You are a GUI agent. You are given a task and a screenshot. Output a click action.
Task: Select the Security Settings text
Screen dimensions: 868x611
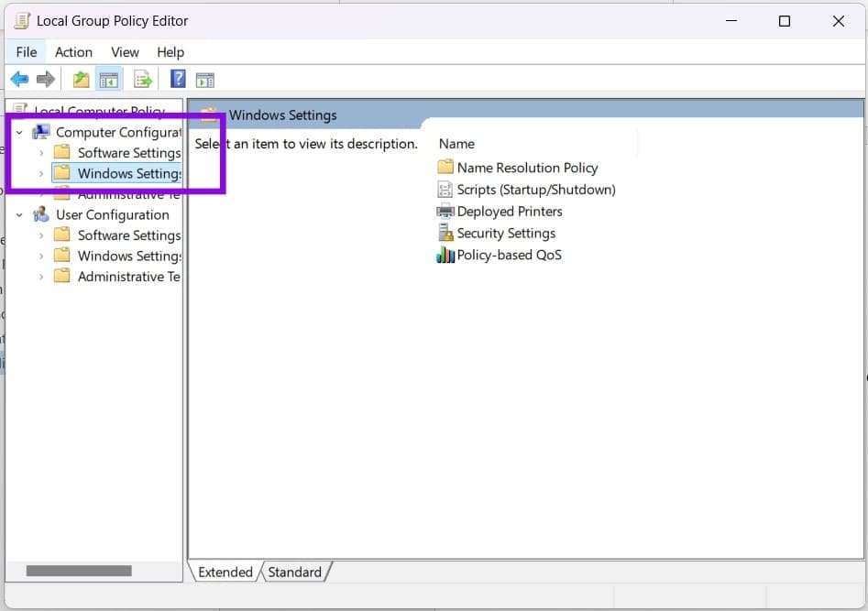(x=506, y=233)
